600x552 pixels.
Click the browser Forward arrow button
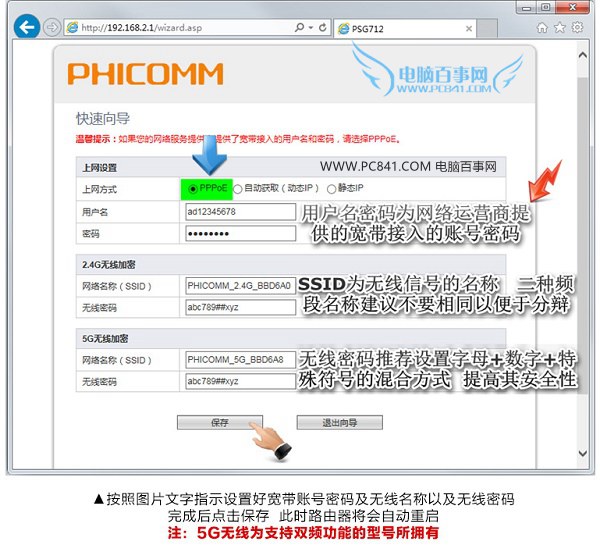pos(52,28)
